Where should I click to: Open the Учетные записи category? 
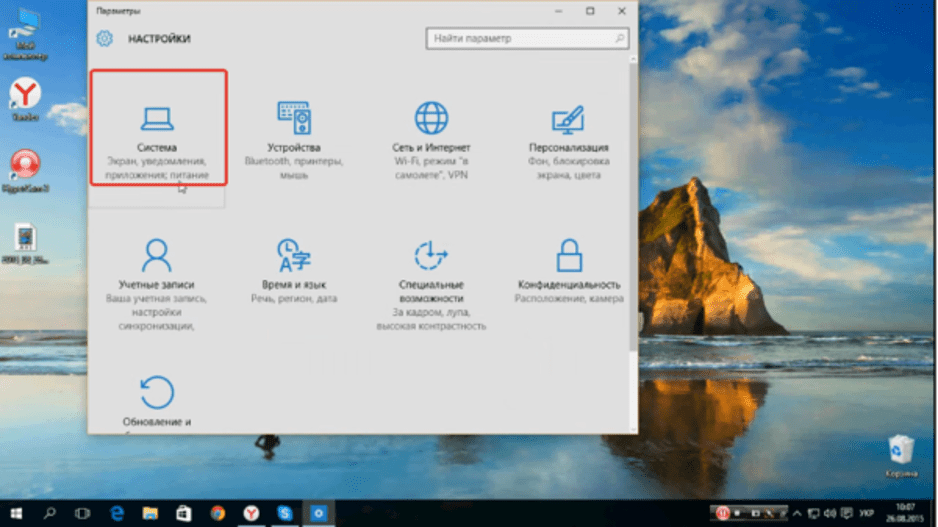[x=156, y=284]
